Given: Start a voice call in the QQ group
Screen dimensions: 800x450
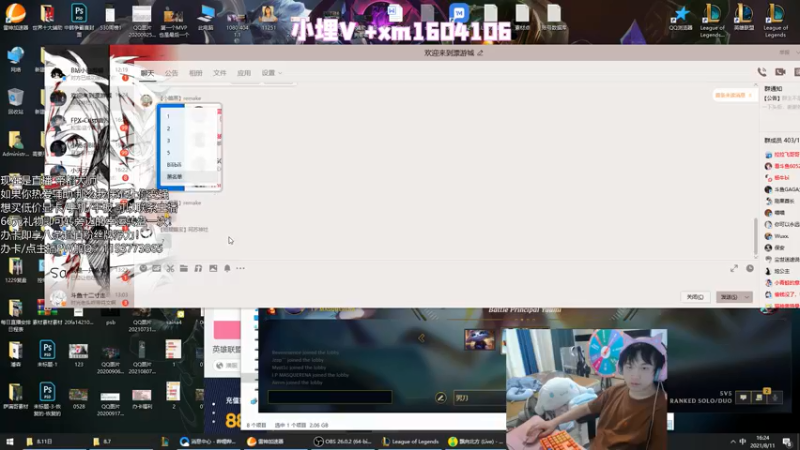Looking at the screenshot, I should coord(762,72).
